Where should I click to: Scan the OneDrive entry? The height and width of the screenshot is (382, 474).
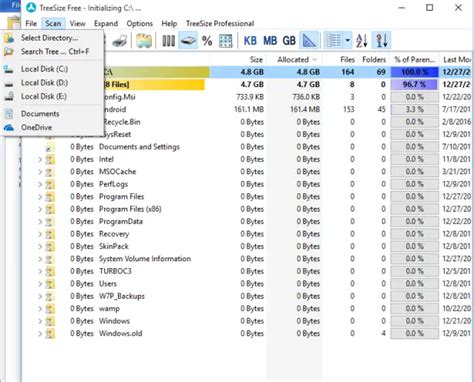pyautogui.click(x=53, y=127)
